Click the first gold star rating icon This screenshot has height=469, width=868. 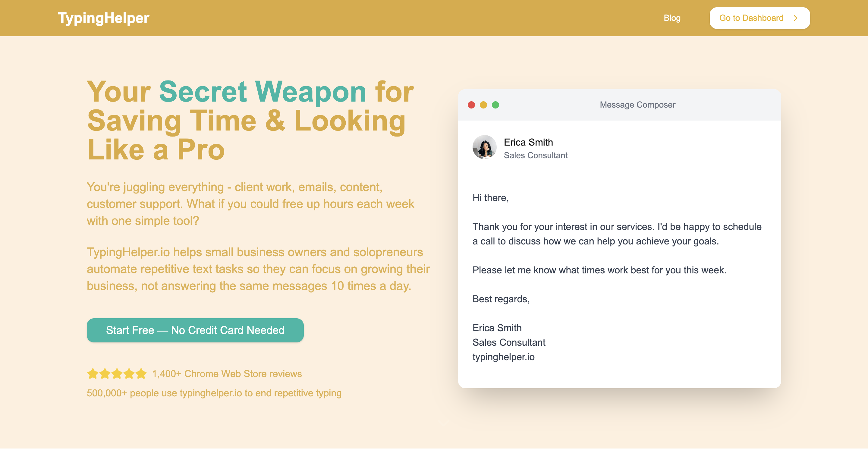click(93, 374)
